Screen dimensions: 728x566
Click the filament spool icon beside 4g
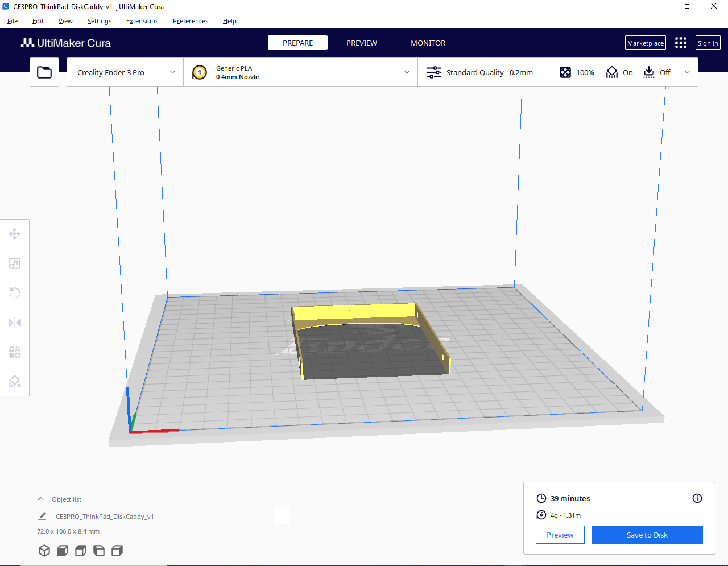click(x=541, y=515)
